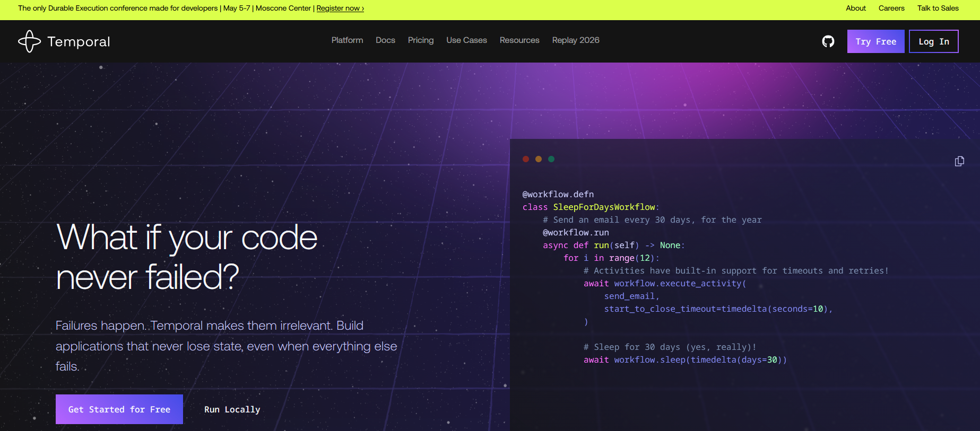The height and width of the screenshot is (431, 980).
Task: Click the yellow dot in the code window
Action: pyautogui.click(x=539, y=159)
